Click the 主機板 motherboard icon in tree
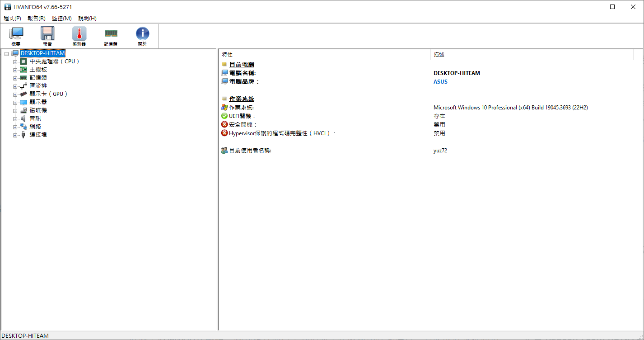 click(x=23, y=70)
